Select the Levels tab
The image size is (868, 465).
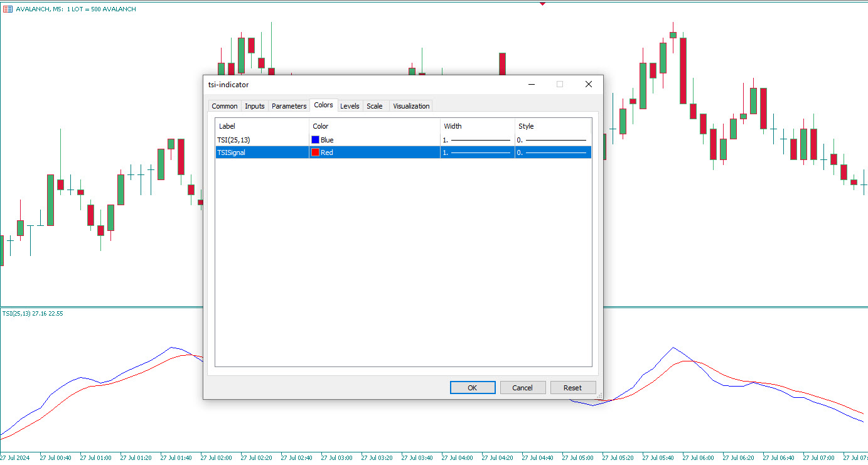click(x=350, y=106)
